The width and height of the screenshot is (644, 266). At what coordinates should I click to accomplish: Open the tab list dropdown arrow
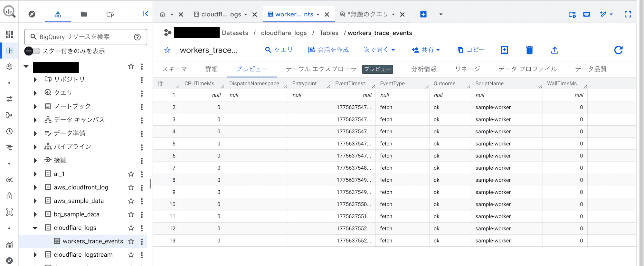(441, 14)
